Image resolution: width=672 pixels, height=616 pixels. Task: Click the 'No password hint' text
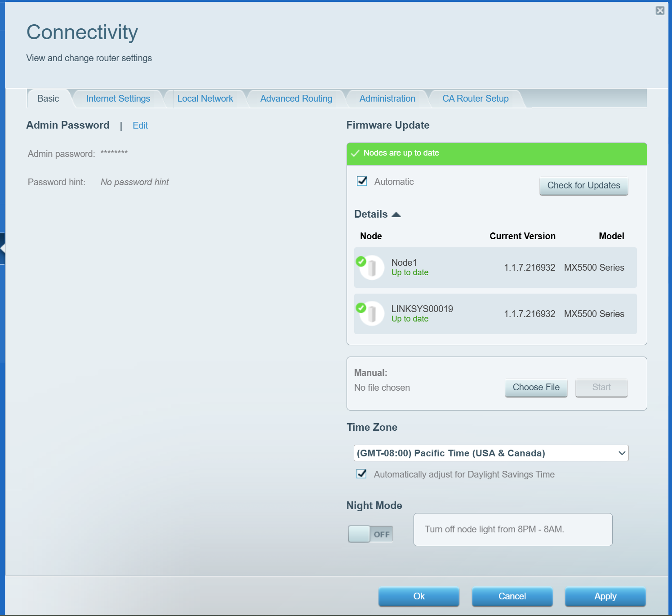click(135, 182)
